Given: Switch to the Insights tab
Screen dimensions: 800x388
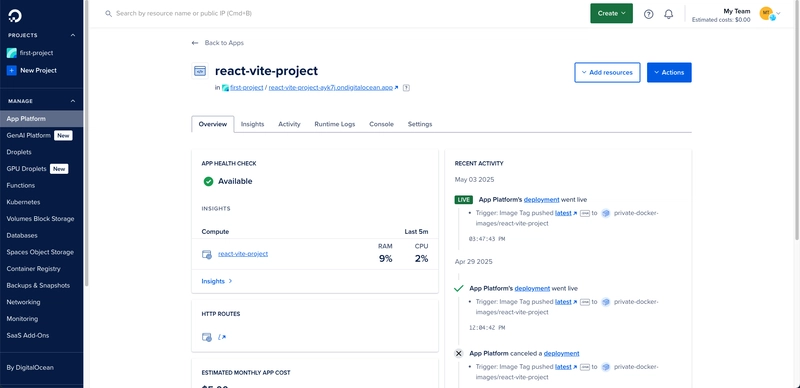Looking at the screenshot, I should point(253,124).
